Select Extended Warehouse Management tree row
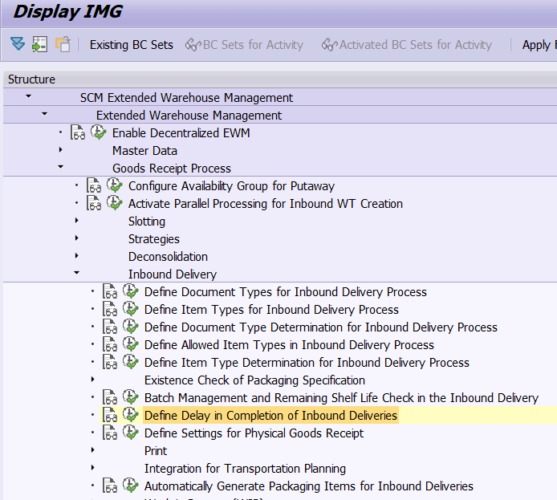 (280, 115)
